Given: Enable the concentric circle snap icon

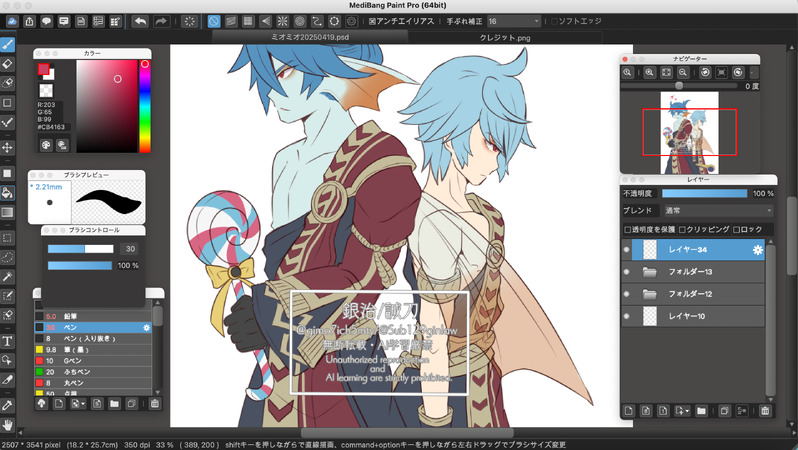Looking at the screenshot, I should point(300,21).
